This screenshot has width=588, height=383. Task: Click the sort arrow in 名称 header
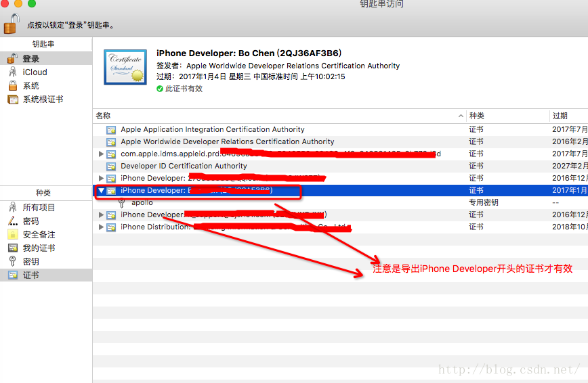click(461, 116)
